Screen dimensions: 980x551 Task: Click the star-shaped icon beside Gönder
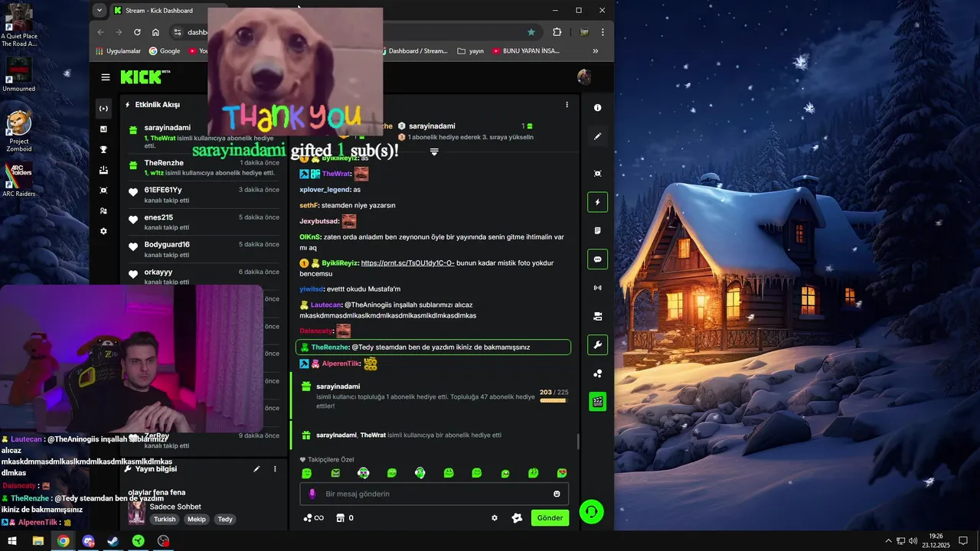[517, 518]
